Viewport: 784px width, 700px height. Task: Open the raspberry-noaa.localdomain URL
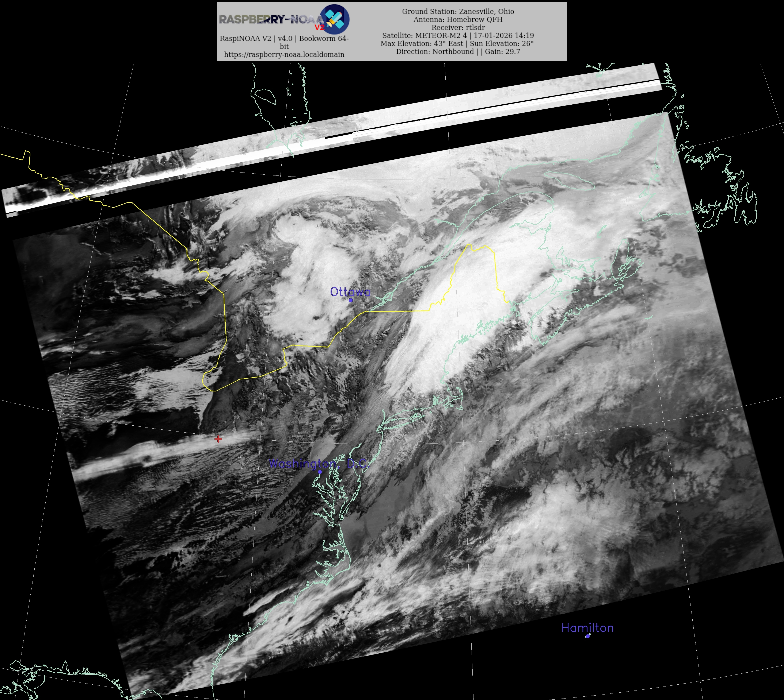coord(284,54)
